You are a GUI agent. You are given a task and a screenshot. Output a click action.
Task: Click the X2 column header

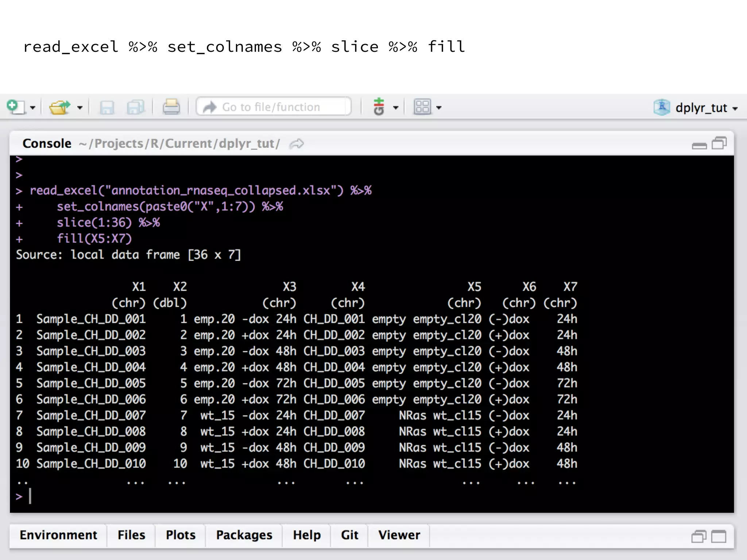coord(180,287)
